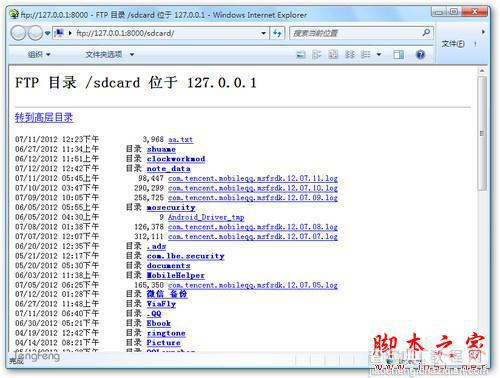The height and width of the screenshot is (378, 500).
Task: Open the note_data directory link
Action: [x=169, y=168]
